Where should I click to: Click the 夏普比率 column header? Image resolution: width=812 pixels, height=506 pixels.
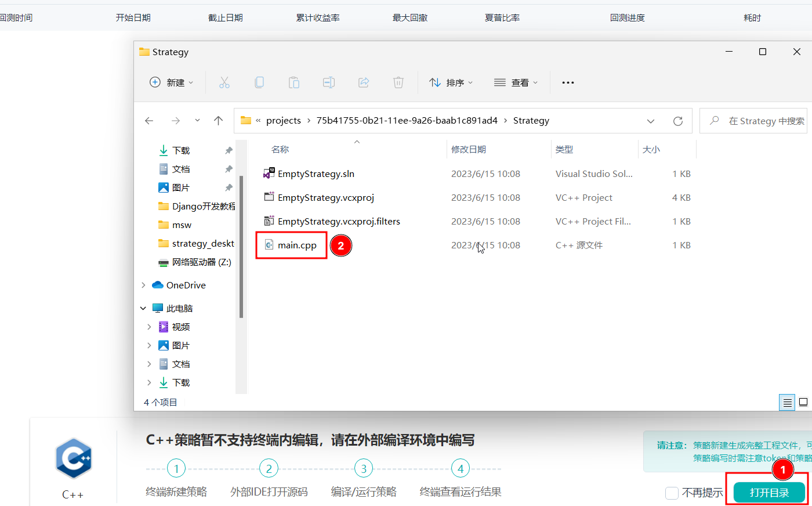502,18
